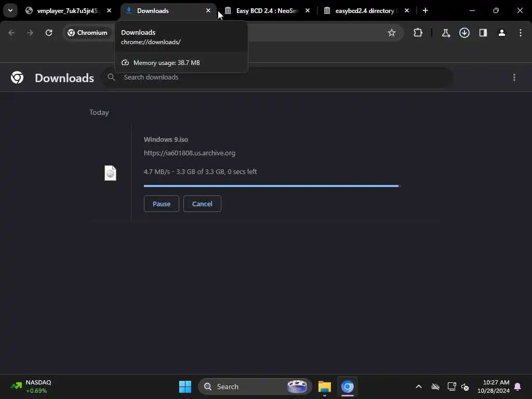Viewport: 532px width, 399px height.
Task: Close the vmplayer tab
Action: [x=109, y=10]
